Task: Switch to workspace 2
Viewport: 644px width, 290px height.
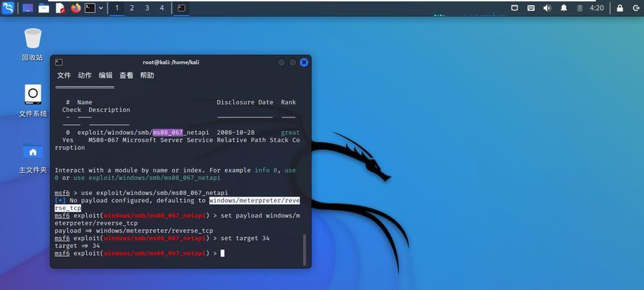Action: (x=132, y=8)
